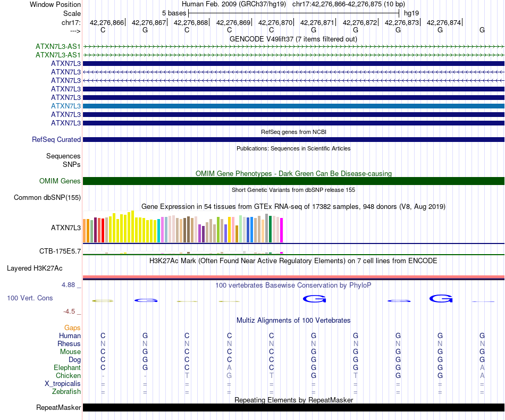
Task: Click the 4.88 PhyloP upper scale value
Action: click(68, 285)
